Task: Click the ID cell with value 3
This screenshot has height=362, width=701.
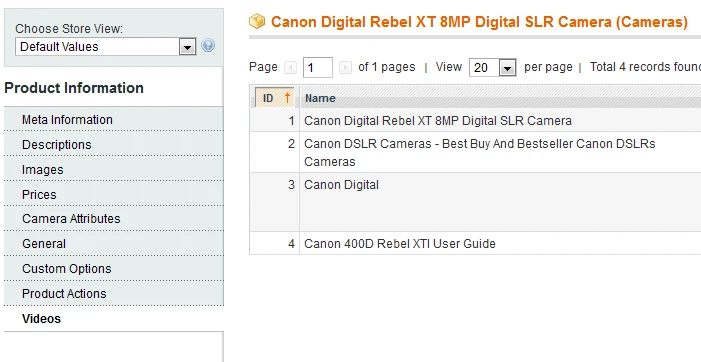Action: coord(274,202)
